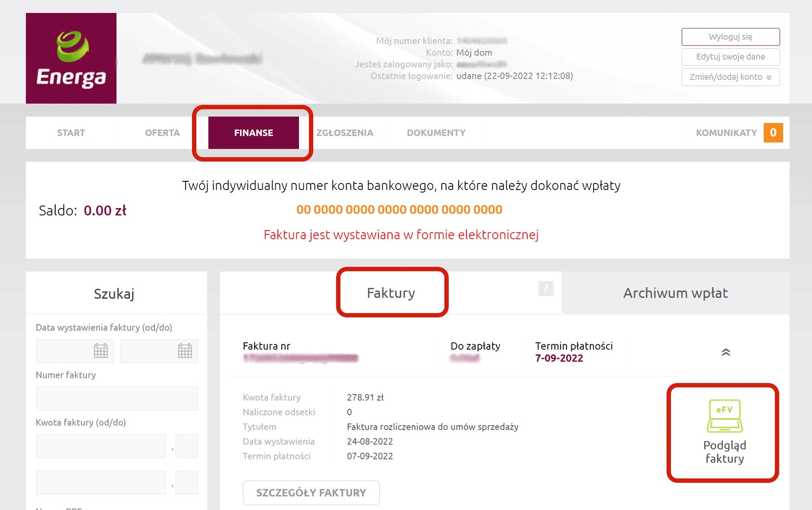Go to the START menu tab
Screen dimensions: 812x510
click(71, 133)
